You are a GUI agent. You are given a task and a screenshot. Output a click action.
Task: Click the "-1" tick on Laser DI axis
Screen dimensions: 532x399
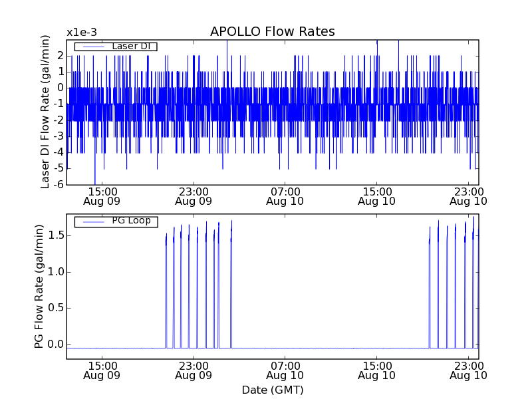pos(59,104)
